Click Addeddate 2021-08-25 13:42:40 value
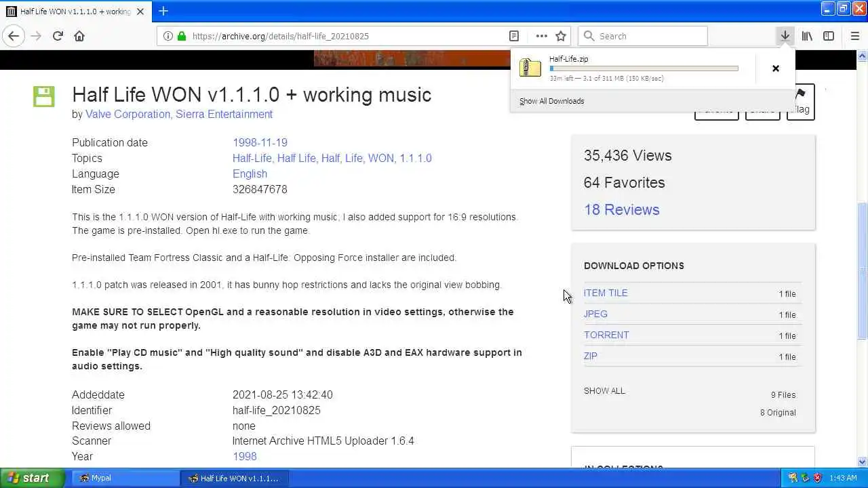The width and height of the screenshot is (868, 488). click(x=282, y=394)
